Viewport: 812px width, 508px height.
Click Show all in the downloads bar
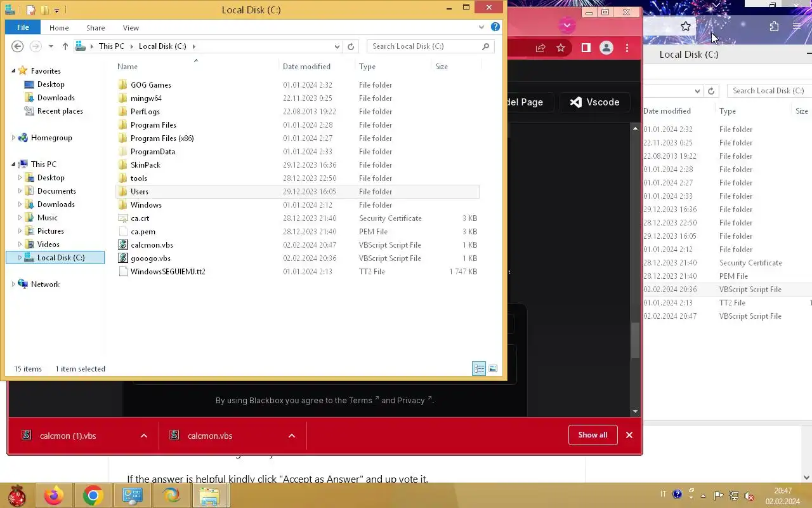[593, 435]
